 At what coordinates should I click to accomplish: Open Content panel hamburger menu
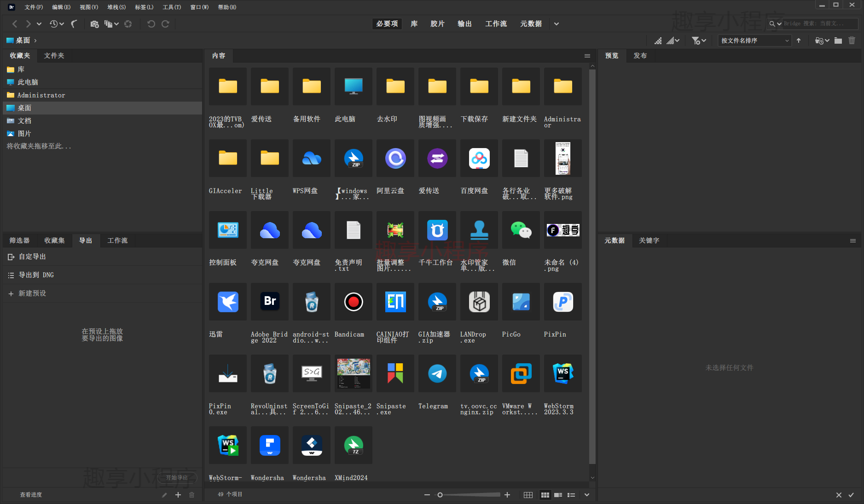[587, 56]
